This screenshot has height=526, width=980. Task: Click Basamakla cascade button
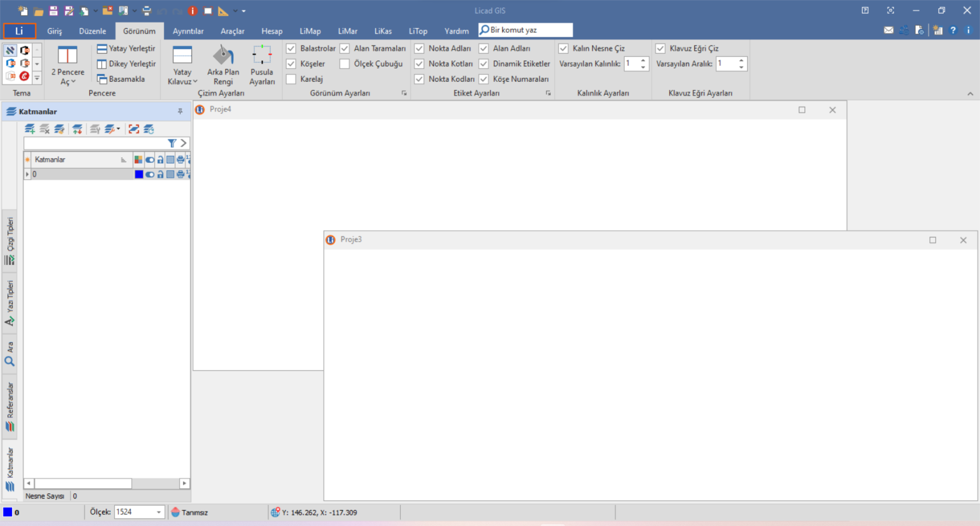[121, 79]
